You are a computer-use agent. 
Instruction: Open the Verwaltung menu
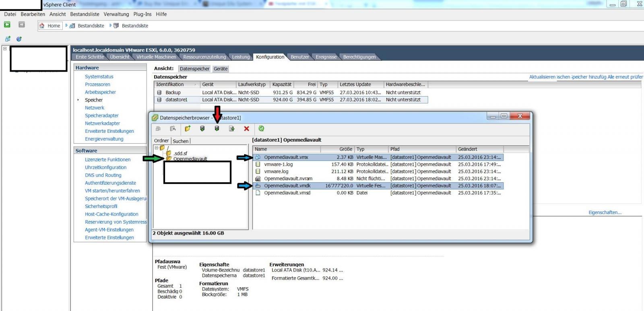116,14
